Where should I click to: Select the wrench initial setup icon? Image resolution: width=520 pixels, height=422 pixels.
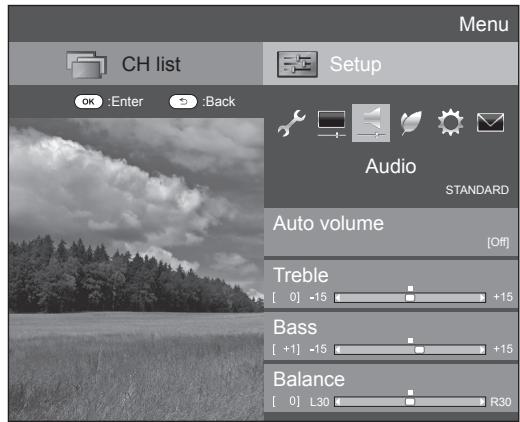coord(291,123)
